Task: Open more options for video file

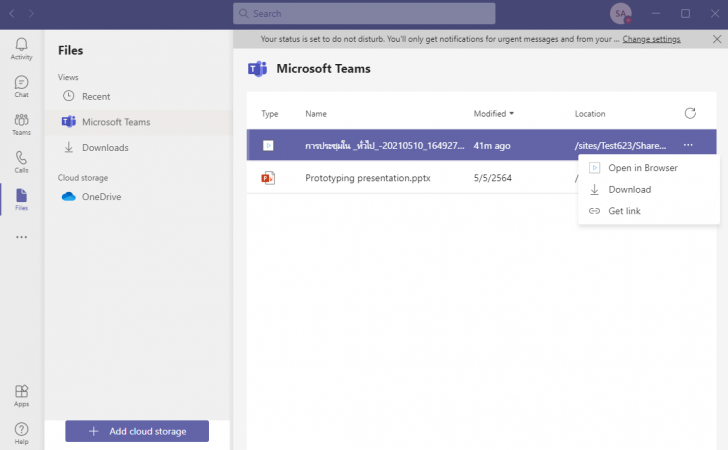Action: (x=688, y=145)
